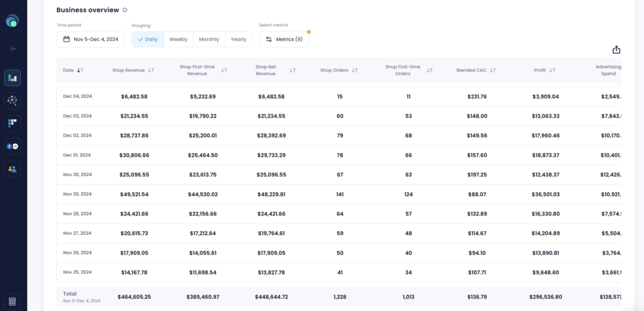Click the Nov 27, 2024 date cell
The width and height of the screenshot is (644, 311).
pos(77,233)
